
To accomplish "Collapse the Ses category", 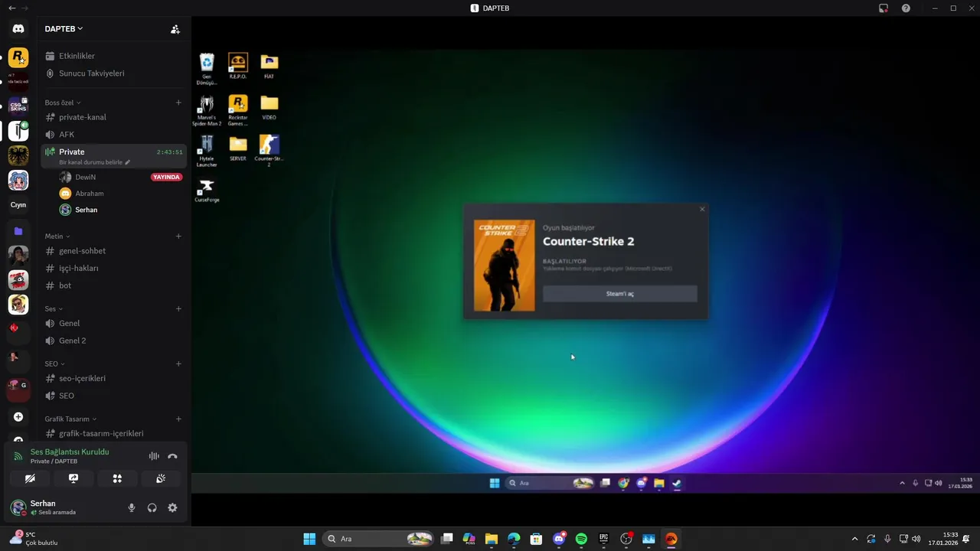I will click(54, 309).
